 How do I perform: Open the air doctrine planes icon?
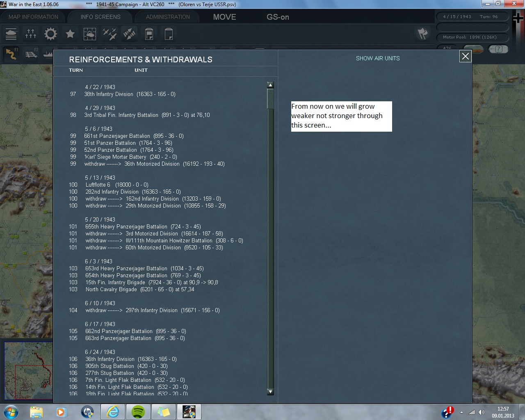pos(110,34)
